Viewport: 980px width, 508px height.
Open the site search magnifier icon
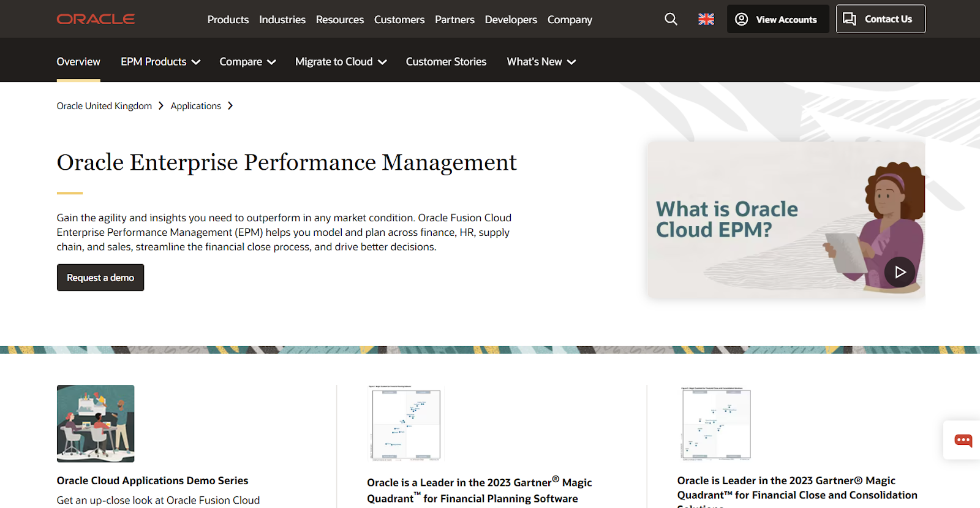[x=671, y=19]
